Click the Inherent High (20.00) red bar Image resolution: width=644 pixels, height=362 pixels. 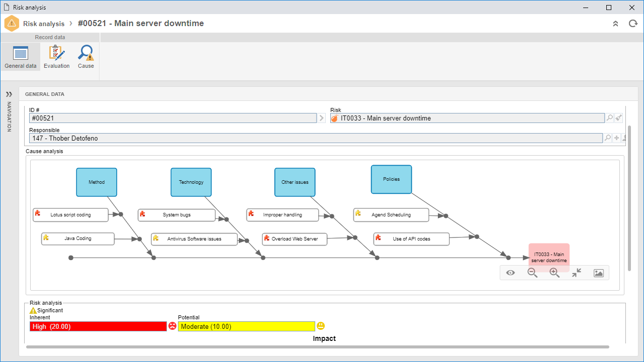(98, 326)
